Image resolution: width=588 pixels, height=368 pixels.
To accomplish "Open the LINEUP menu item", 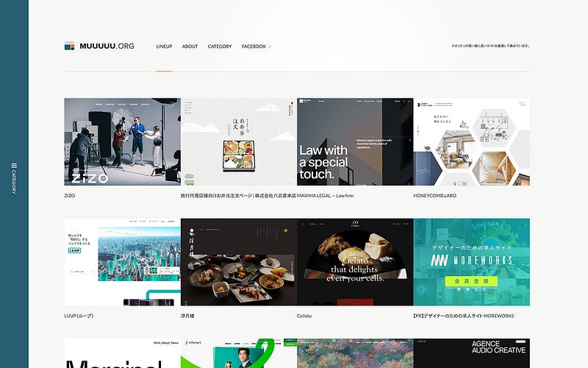I will pos(164,46).
